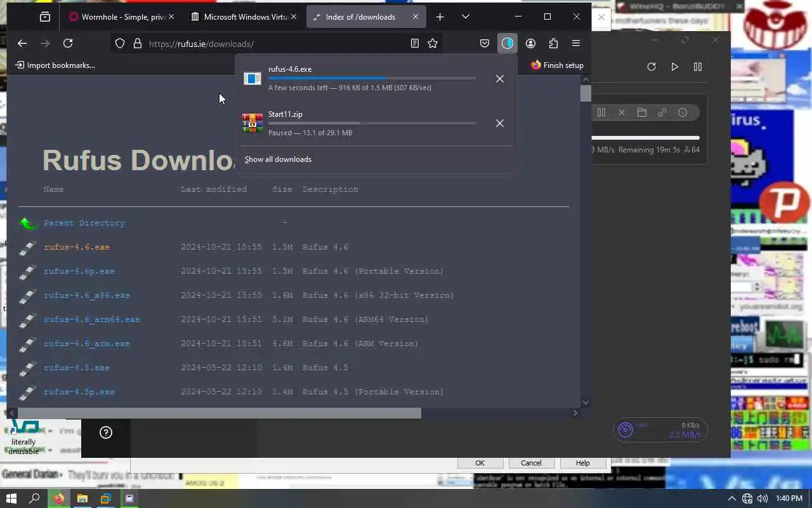Click play/resume icon in the download manager window
This screenshot has height=508, width=812.
coord(675,67)
